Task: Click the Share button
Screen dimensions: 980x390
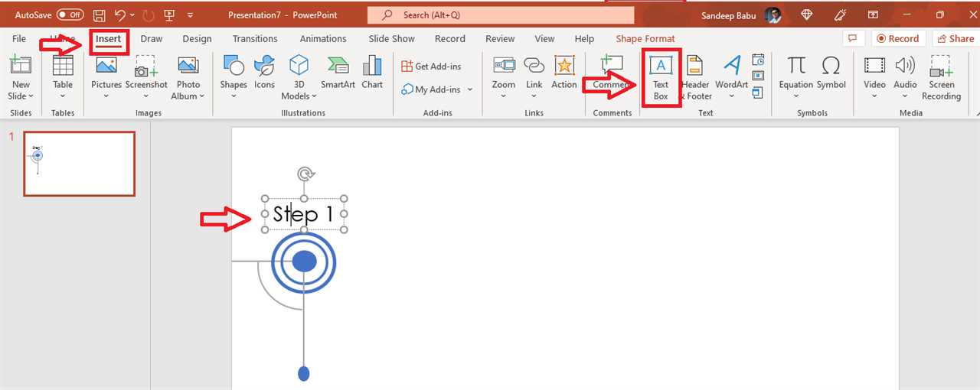Action: pyautogui.click(x=954, y=39)
